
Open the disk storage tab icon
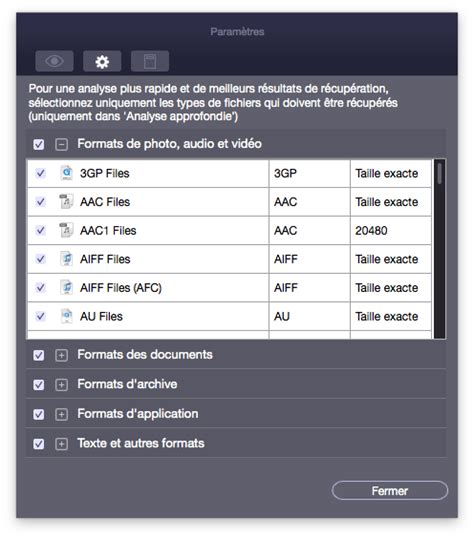(x=150, y=61)
